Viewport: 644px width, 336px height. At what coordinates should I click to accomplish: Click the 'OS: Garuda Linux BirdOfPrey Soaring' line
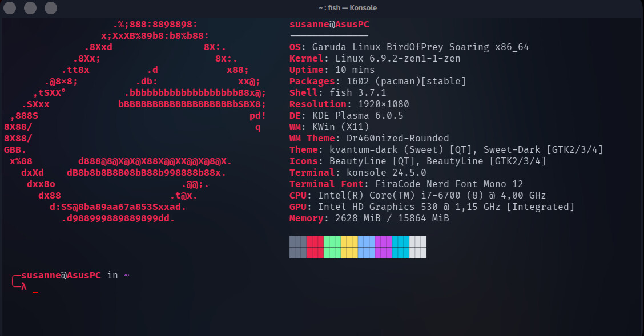click(409, 47)
